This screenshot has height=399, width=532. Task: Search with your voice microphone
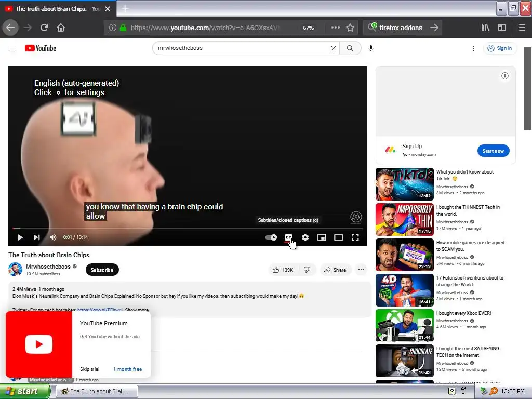[371, 48]
